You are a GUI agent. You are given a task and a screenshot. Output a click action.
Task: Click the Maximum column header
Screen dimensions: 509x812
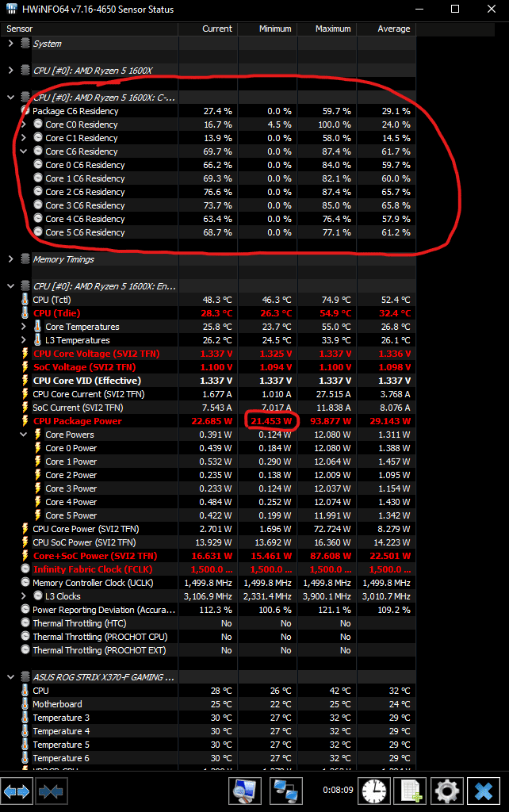click(x=327, y=29)
